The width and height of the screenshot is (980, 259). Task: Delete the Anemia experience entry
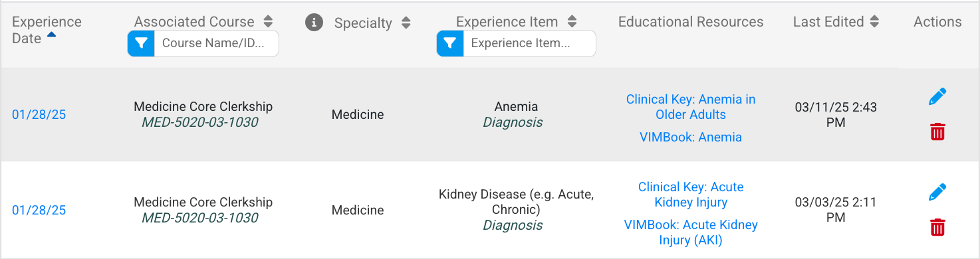[x=937, y=131]
